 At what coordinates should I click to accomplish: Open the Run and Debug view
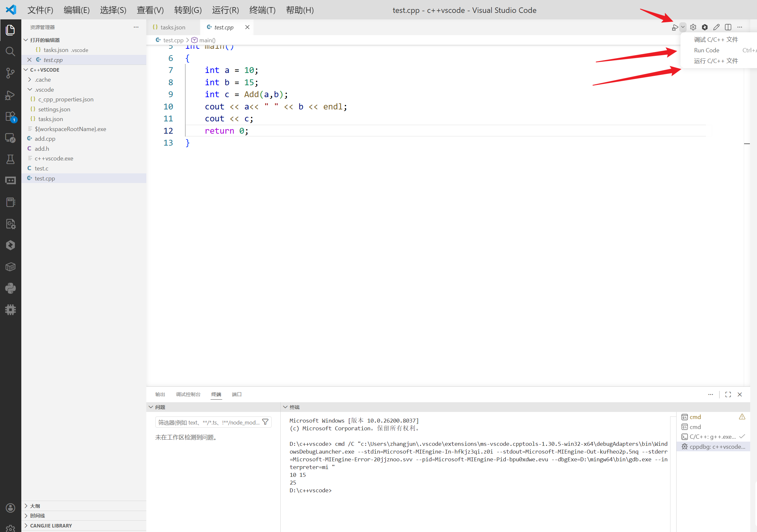point(10,95)
